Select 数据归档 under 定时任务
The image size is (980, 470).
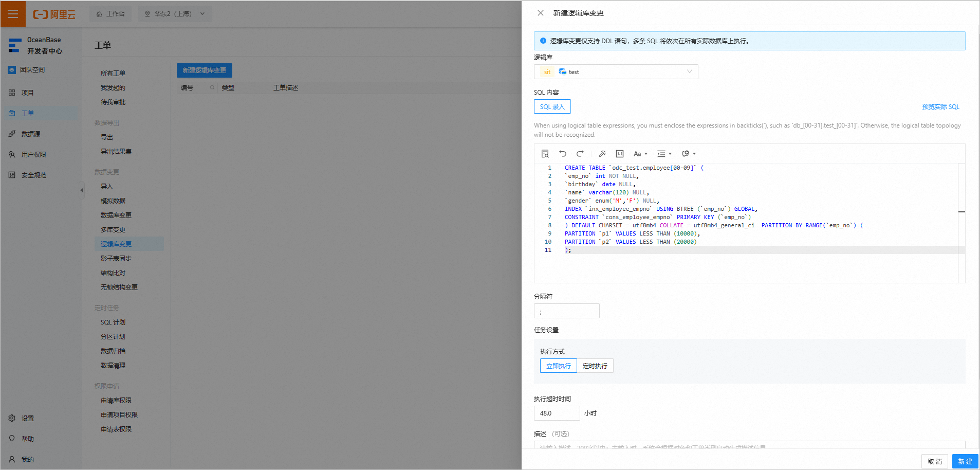click(113, 351)
